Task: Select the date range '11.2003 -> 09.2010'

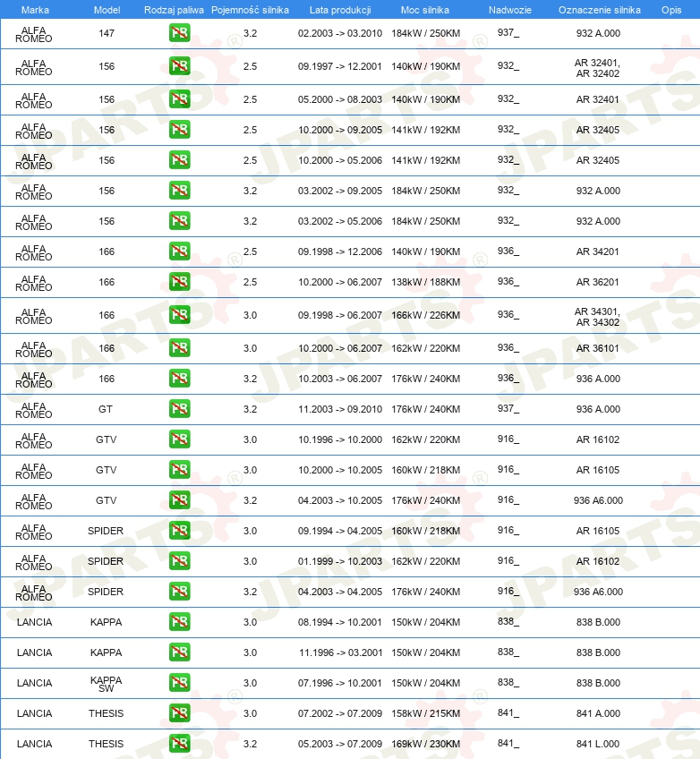Action: [340, 410]
